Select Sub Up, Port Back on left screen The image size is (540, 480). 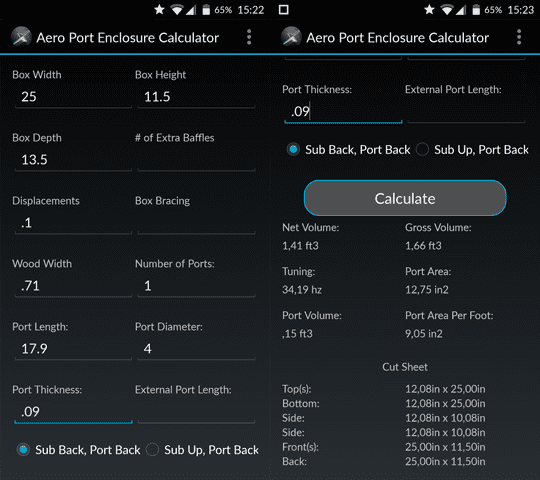(x=202, y=450)
